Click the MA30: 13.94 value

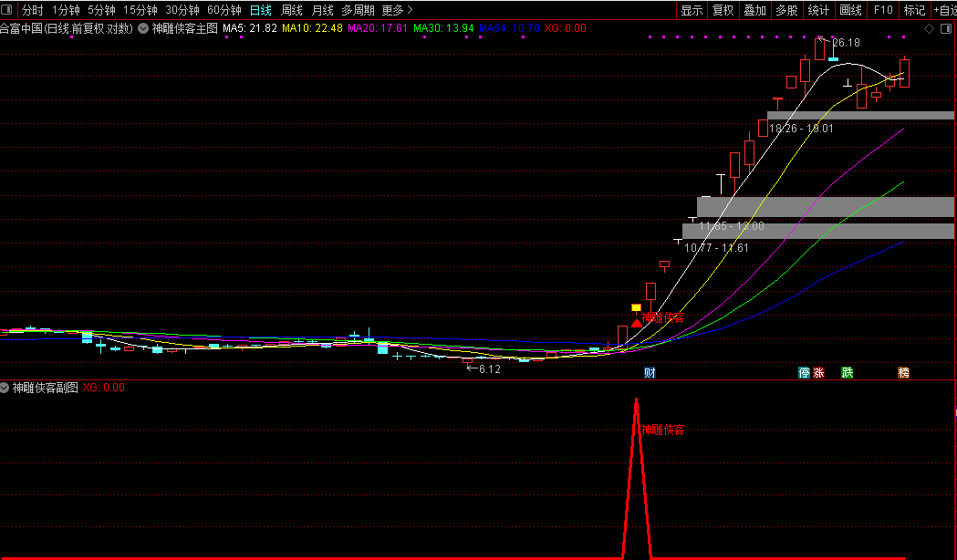(443, 28)
